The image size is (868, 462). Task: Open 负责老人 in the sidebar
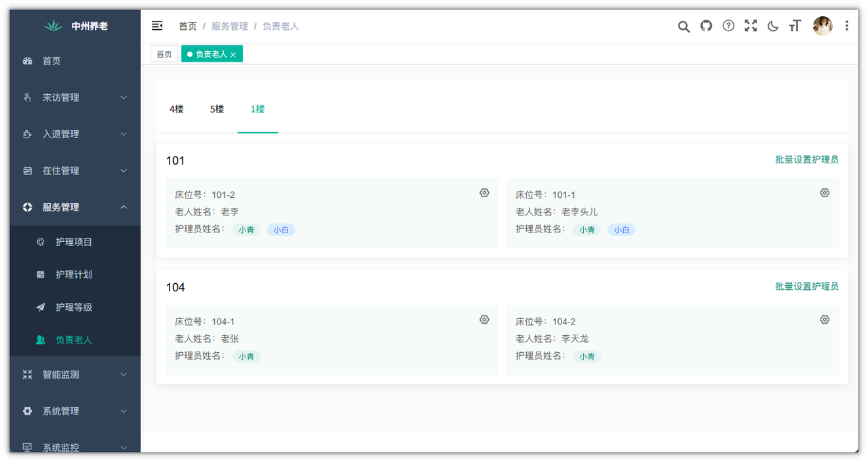74,339
